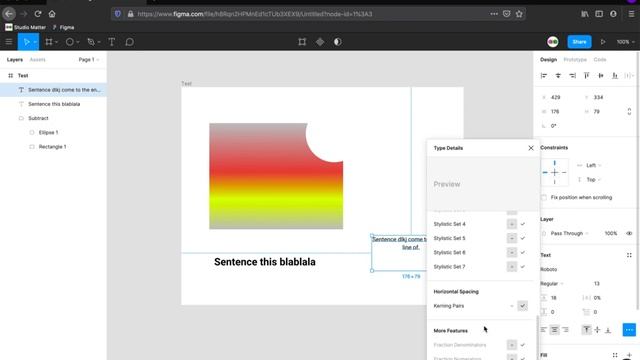
Task: Open the distribute spacing dropdown
Action: 629,76
